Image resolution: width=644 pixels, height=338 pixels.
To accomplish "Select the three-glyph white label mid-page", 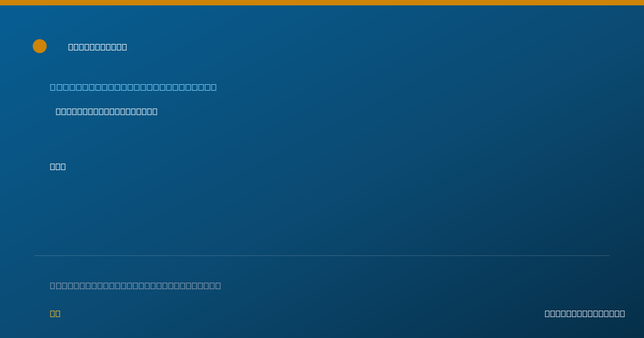I will pyautogui.click(x=58, y=166).
